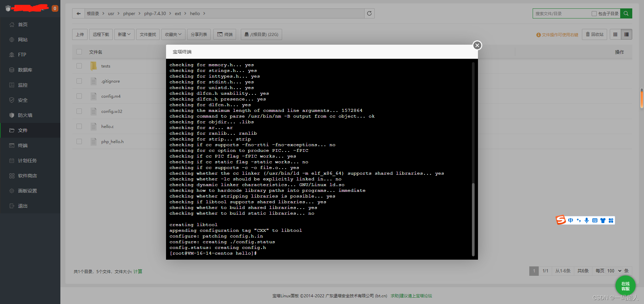The width and height of the screenshot is (644, 304).
Task: Check the .gitignore file checkbox
Action: pos(79,81)
